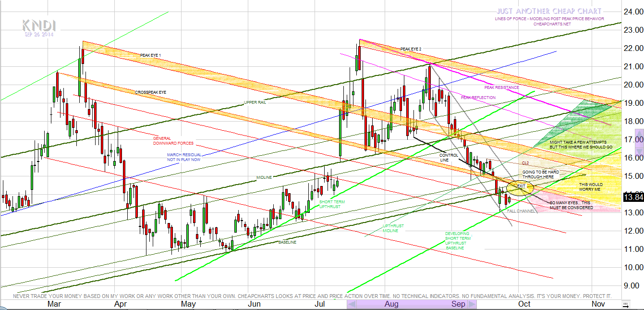Select the PEAK EYE 2 annotation
This screenshot has height=310, width=644.
click(x=411, y=49)
